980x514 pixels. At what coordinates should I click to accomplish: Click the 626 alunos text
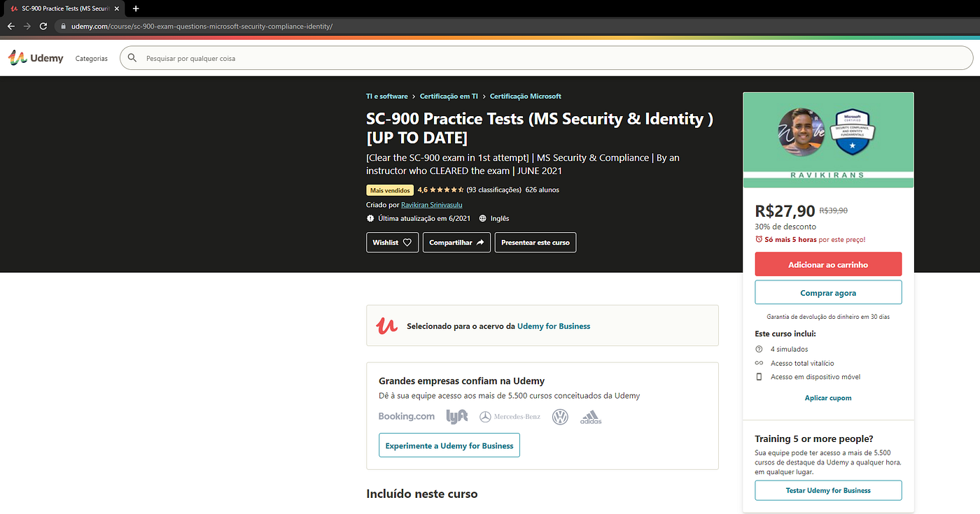click(542, 190)
